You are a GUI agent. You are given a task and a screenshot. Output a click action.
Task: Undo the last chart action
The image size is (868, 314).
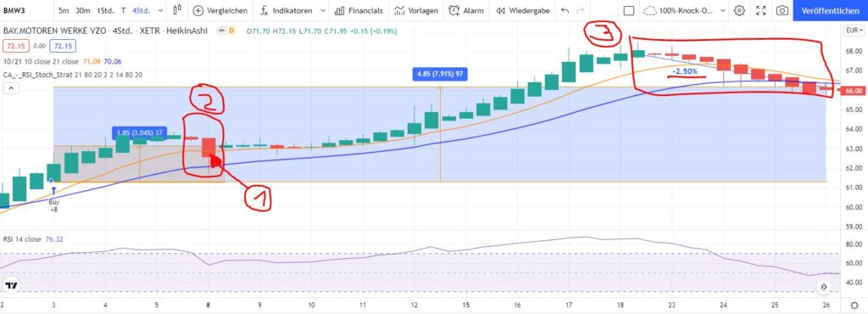click(565, 10)
